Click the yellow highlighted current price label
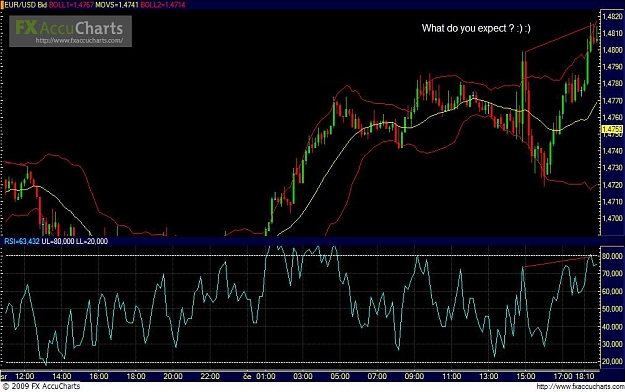Image resolution: width=625 pixels, height=392 pixels. click(612, 130)
